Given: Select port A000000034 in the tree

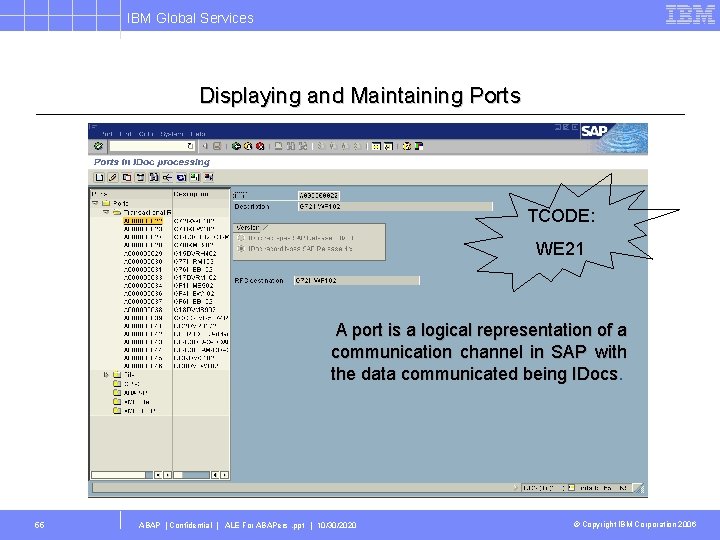Looking at the screenshot, I should [x=143, y=286].
